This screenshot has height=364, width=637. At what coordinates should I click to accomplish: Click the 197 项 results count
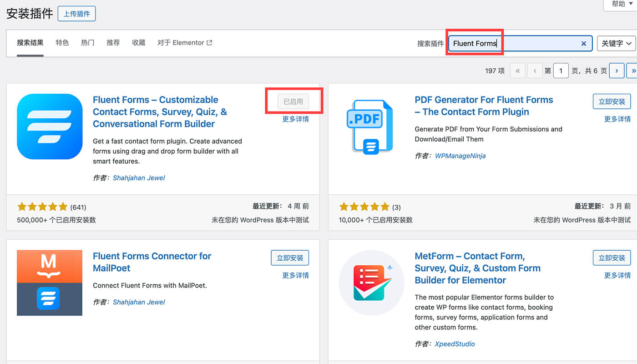click(x=495, y=71)
